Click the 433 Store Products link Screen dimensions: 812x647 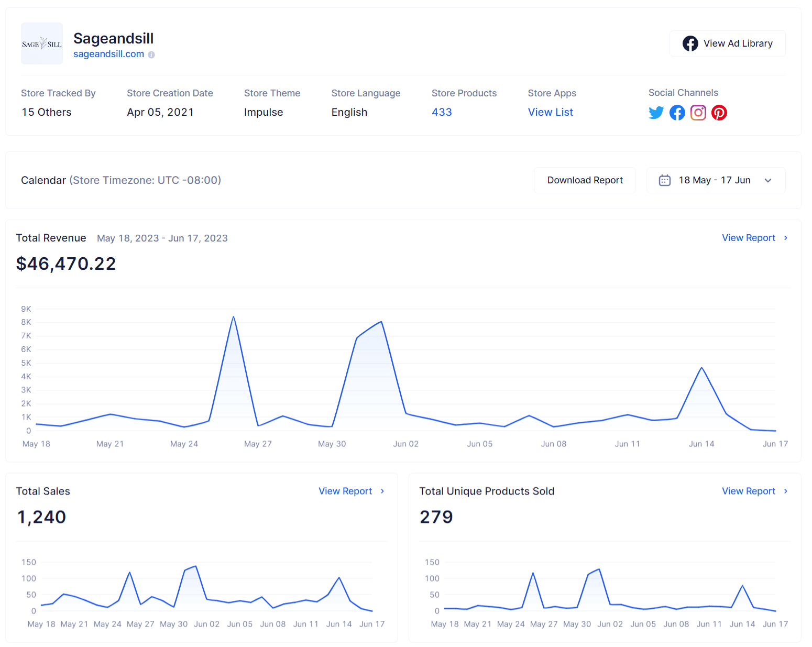point(442,112)
